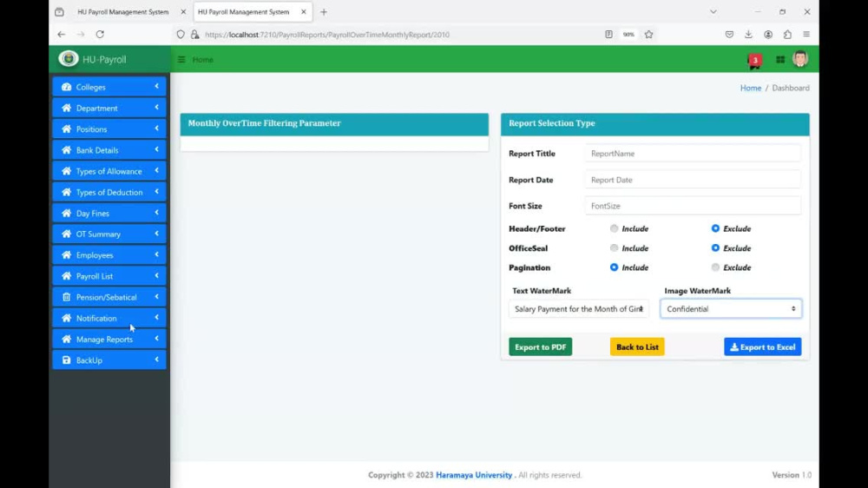Click the Version 1.0 footer text
Screen dimensions: 868x488
click(792, 475)
